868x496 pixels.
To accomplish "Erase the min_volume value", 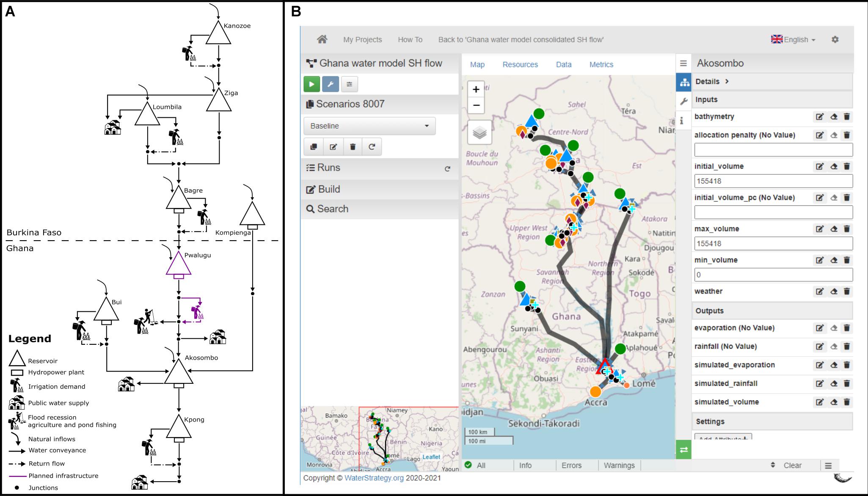I will point(834,260).
